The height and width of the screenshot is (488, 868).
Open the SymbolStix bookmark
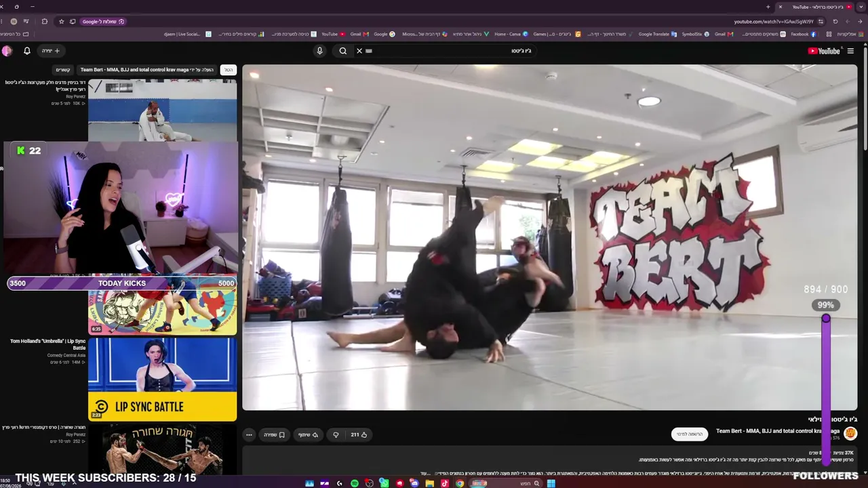[695, 34]
